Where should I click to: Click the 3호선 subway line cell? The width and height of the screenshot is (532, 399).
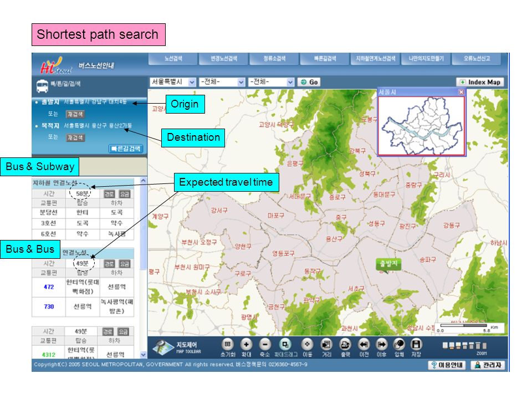click(x=48, y=223)
